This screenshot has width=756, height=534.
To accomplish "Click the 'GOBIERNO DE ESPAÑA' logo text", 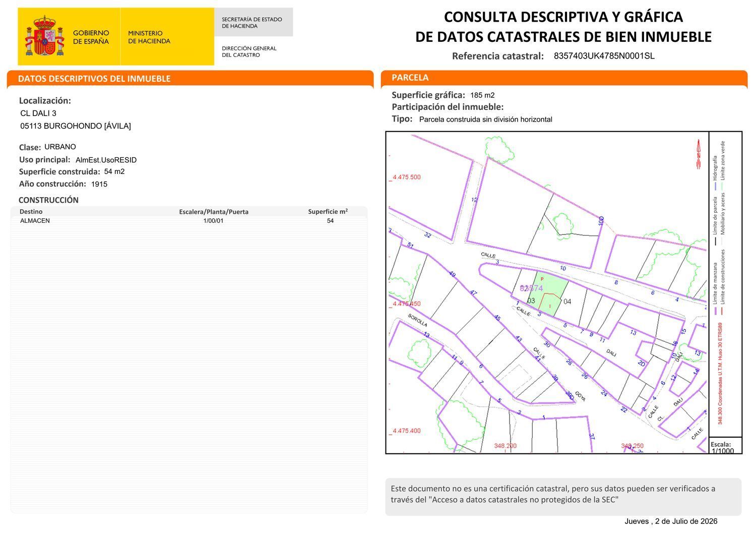I will (x=91, y=37).
